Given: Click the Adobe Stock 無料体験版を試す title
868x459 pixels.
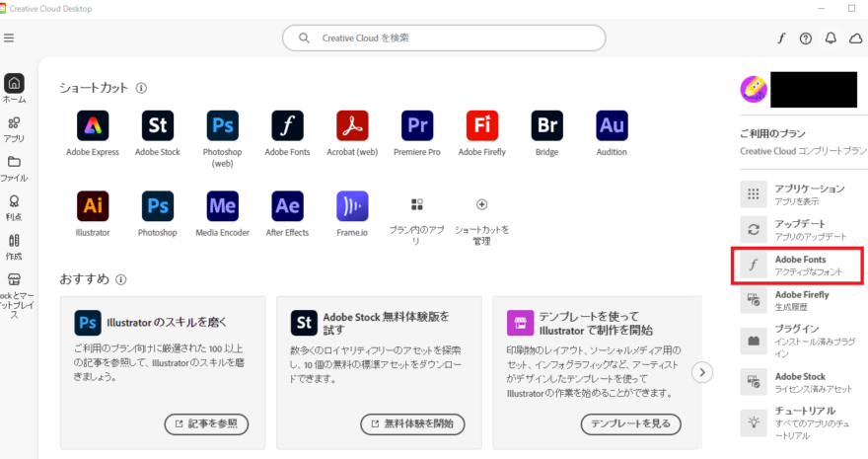Looking at the screenshot, I should 387,324.
